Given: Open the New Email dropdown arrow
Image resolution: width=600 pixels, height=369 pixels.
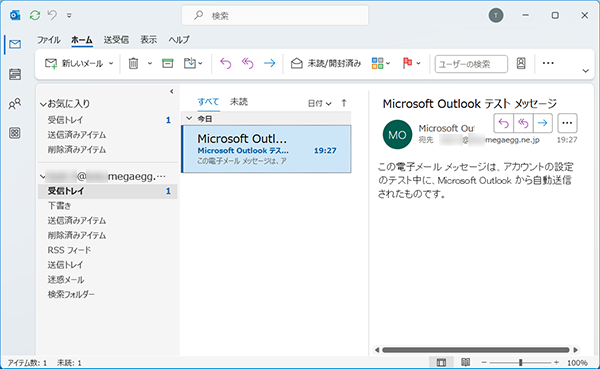Looking at the screenshot, I should pyautogui.click(x=111, y=64).
